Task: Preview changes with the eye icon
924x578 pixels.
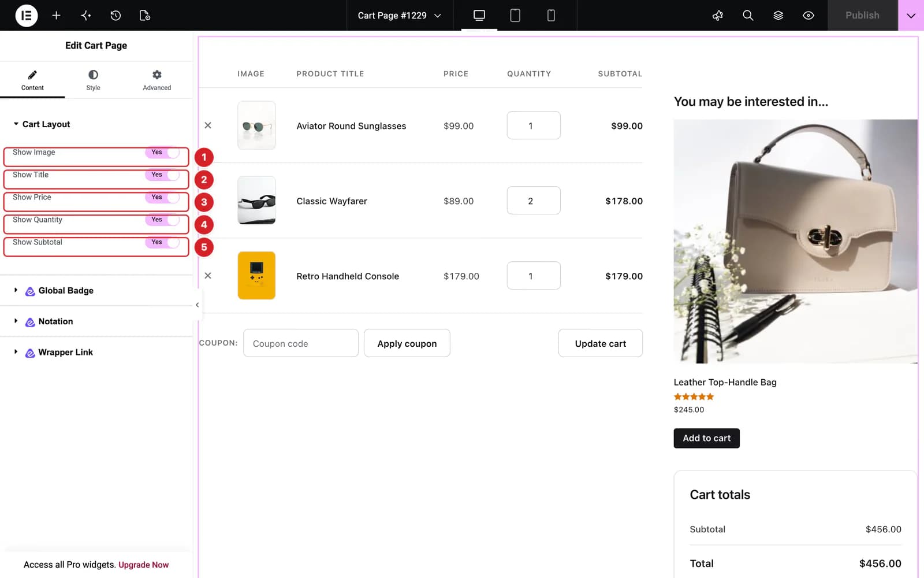Action: pyautogui.click(x=808, y=16)
